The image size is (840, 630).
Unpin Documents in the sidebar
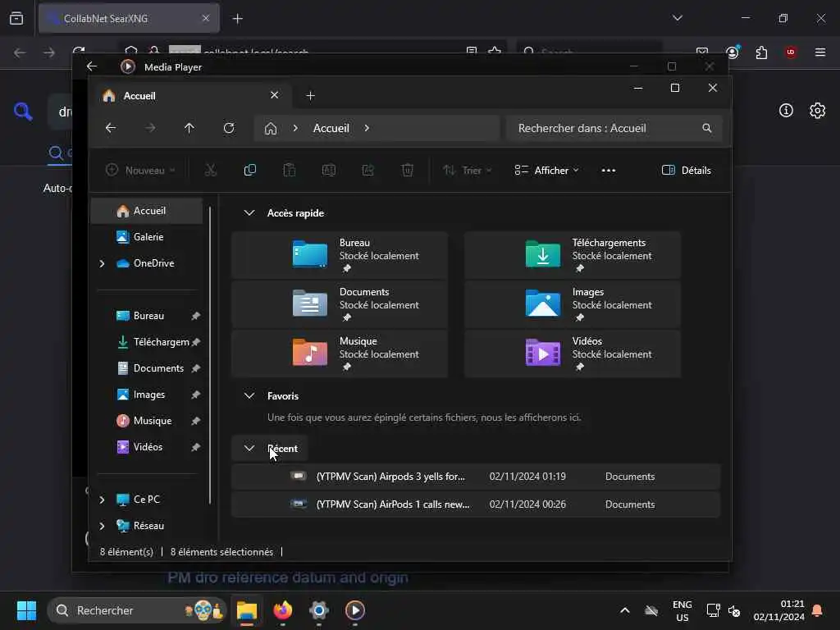pyautogui.click(x=195, y=368)
